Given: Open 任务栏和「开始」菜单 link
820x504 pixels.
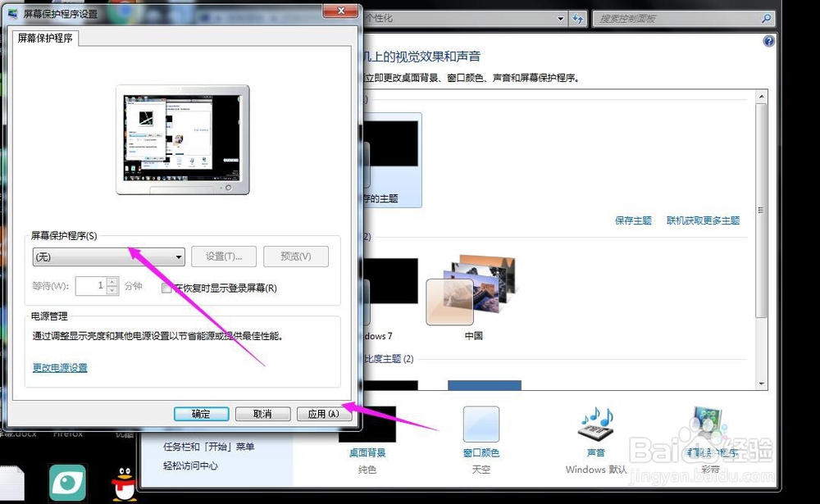Looking at the screenshot, I should tap(208, 447).
